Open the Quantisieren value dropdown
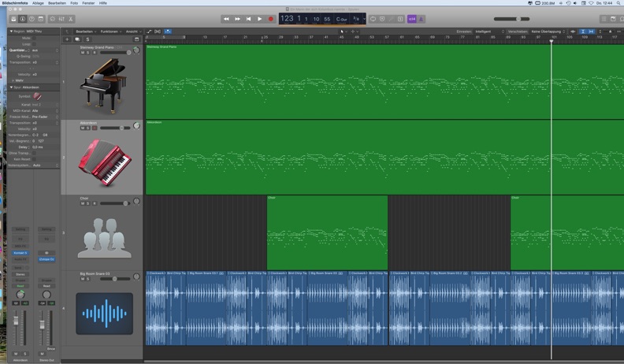624x364 pixels. point(45,50)
